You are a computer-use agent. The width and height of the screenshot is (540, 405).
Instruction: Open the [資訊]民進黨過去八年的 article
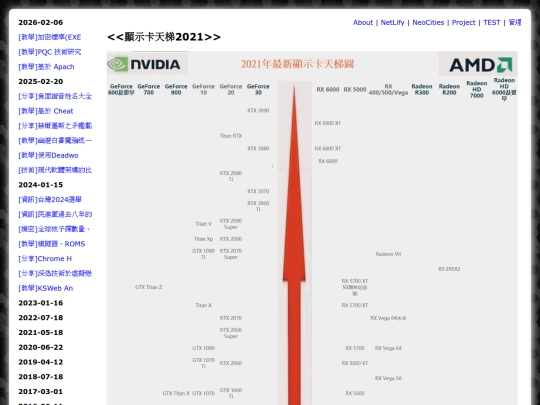tap(55, 215)
